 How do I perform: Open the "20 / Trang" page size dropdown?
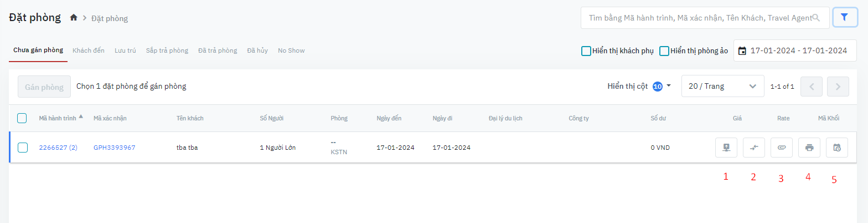722,87
